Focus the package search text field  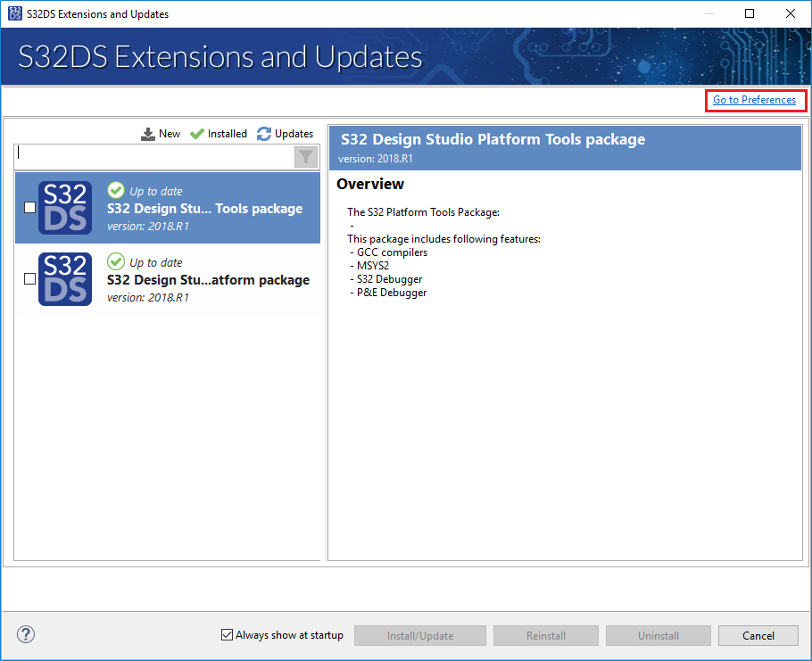(153, 157)
